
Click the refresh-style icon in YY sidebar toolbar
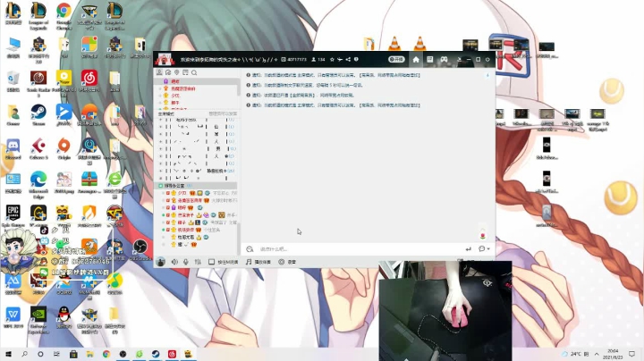(x=168, y=72)
